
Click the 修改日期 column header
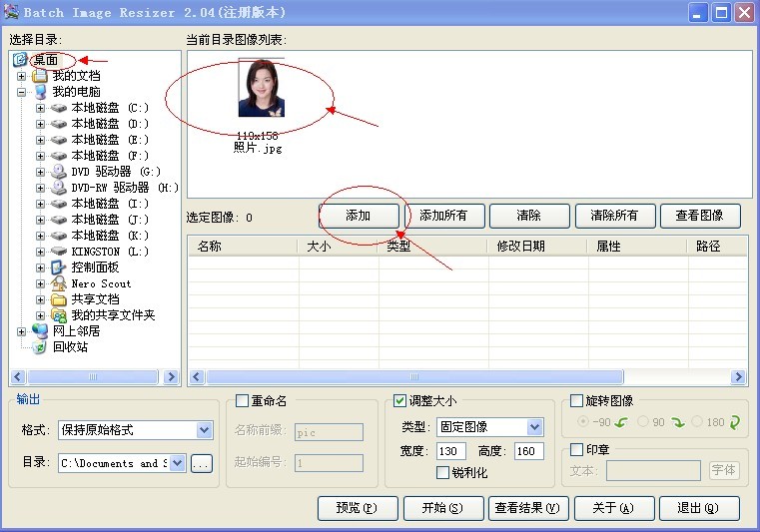pos(535,246)
